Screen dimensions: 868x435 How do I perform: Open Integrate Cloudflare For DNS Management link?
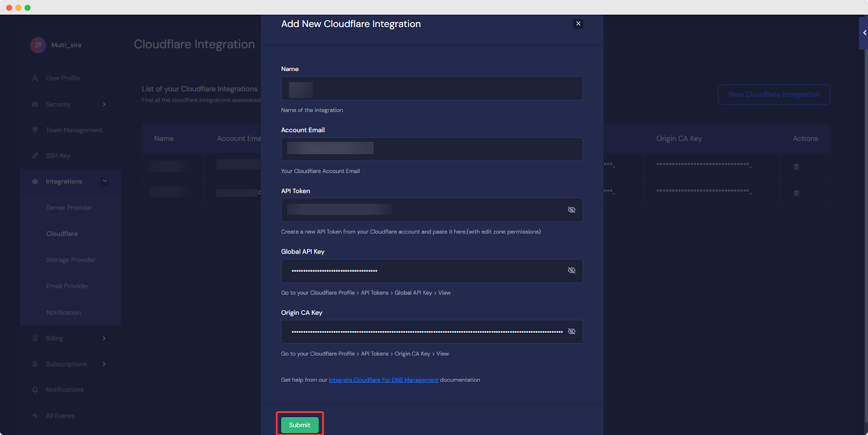coord(383,380)
